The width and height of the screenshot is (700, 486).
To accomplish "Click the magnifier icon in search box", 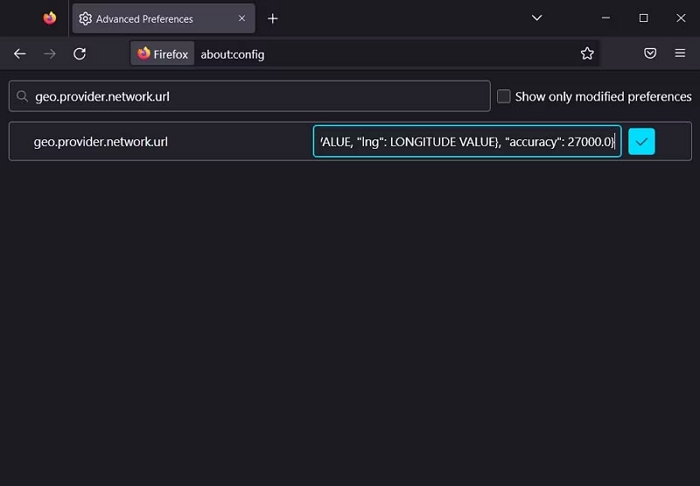I will 22,96.
